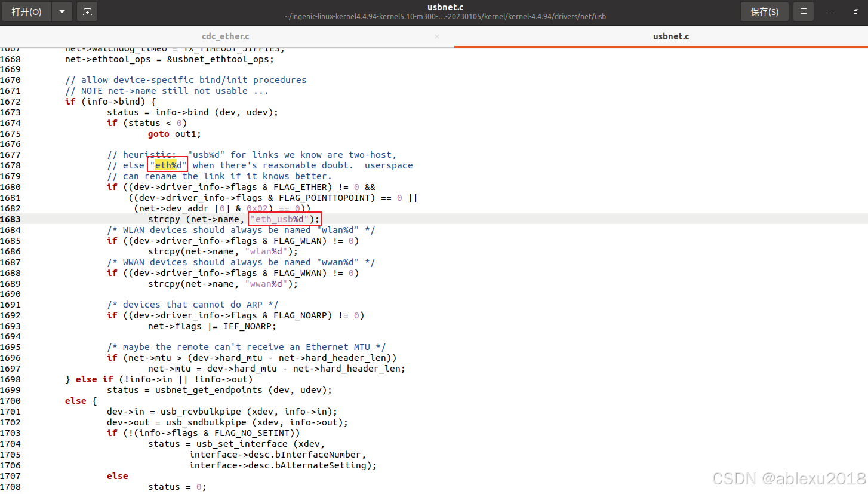Minimize the gedit window
This screenshot has height=494, width=868.
click(832, 11)
